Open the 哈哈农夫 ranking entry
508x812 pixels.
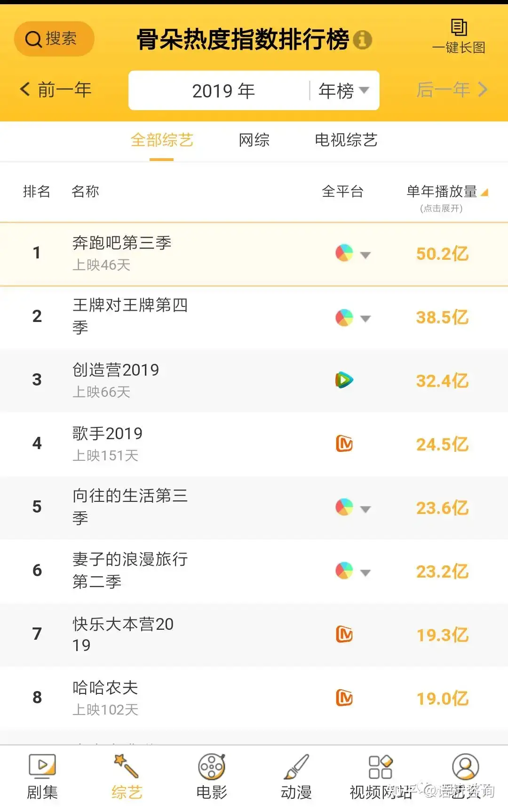(254, 698)
